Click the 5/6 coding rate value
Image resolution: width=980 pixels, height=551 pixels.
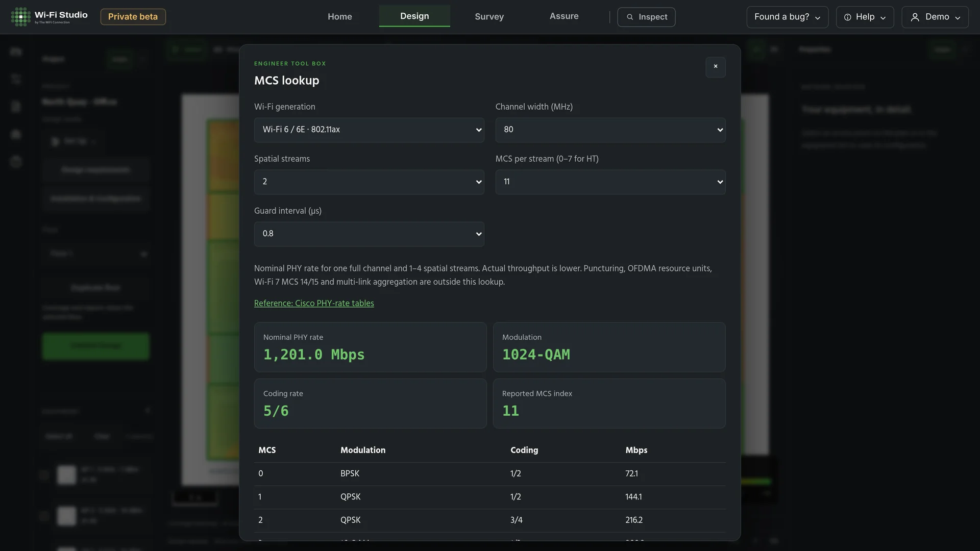[276, 411]
